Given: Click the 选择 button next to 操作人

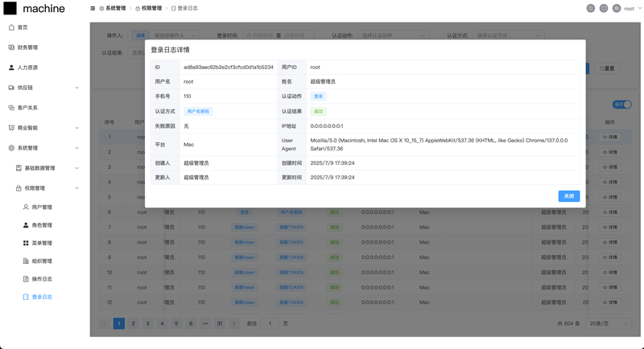Looking at the screenshot, I should point(140,35).
